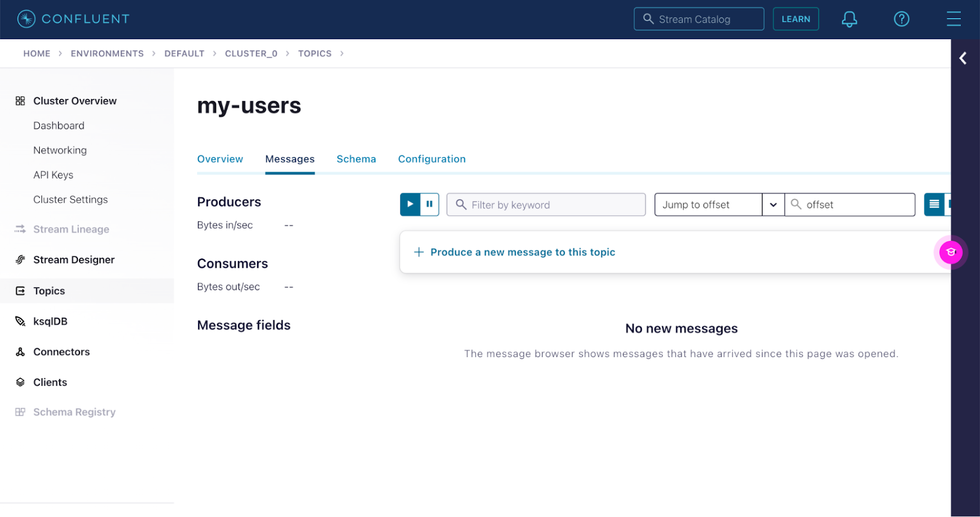Click the Schema Registry icon in sidebar
Viewport: 980px width, 517px height.
pos(20,412)
